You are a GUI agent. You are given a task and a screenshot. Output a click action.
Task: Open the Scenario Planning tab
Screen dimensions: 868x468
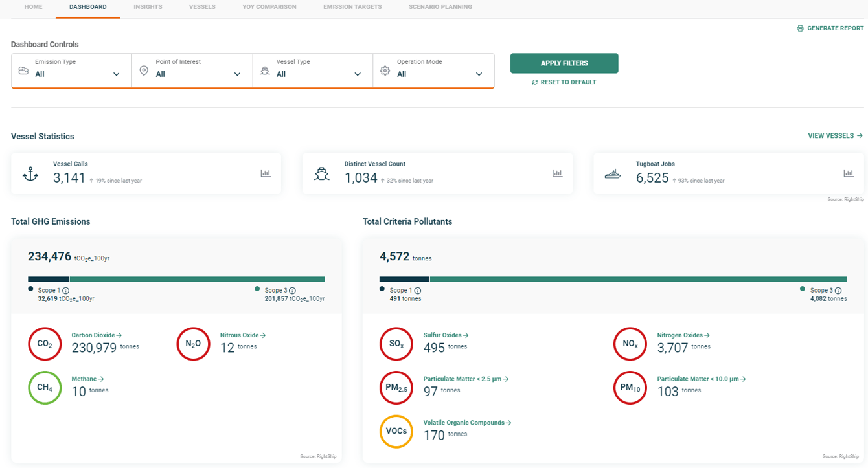(x=440, y=7)
